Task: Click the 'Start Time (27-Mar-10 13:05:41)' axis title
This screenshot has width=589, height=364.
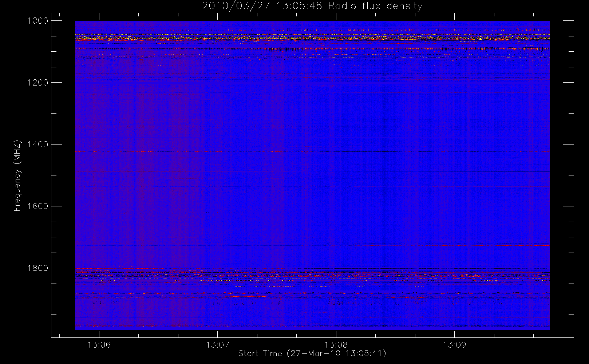Action: (312, 353)
